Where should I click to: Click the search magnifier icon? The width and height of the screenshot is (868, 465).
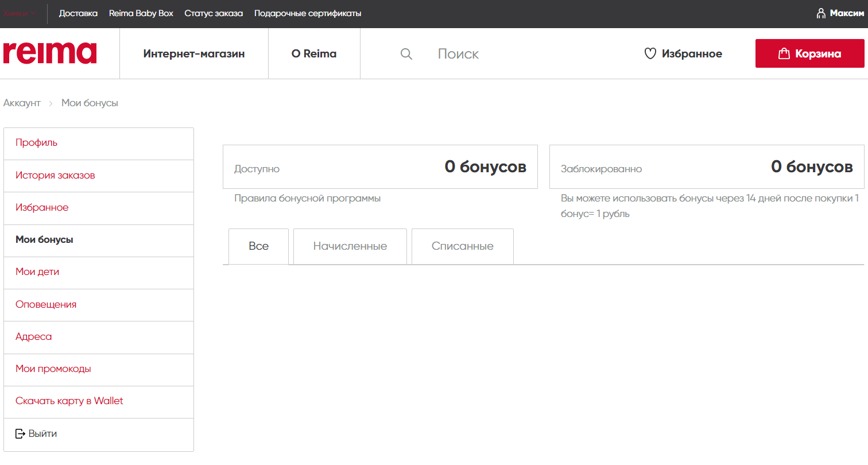pyautogui.click(x=406, y=54)
